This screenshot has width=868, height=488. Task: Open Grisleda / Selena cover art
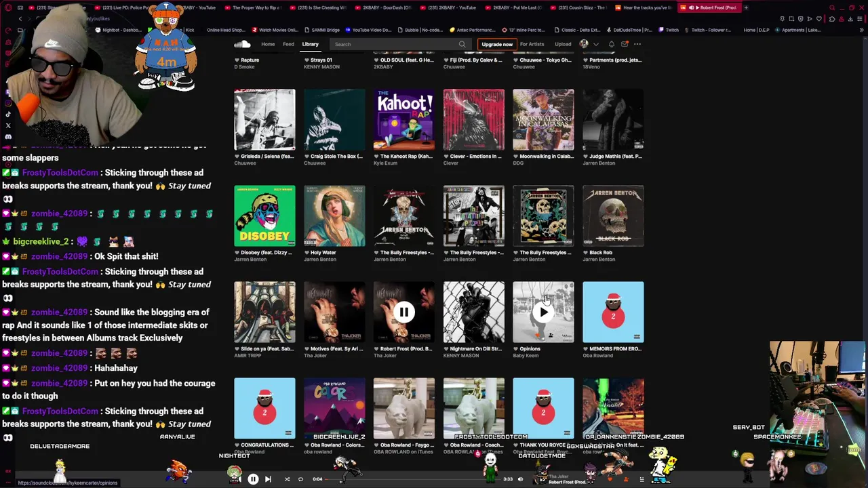pos(264,119)
